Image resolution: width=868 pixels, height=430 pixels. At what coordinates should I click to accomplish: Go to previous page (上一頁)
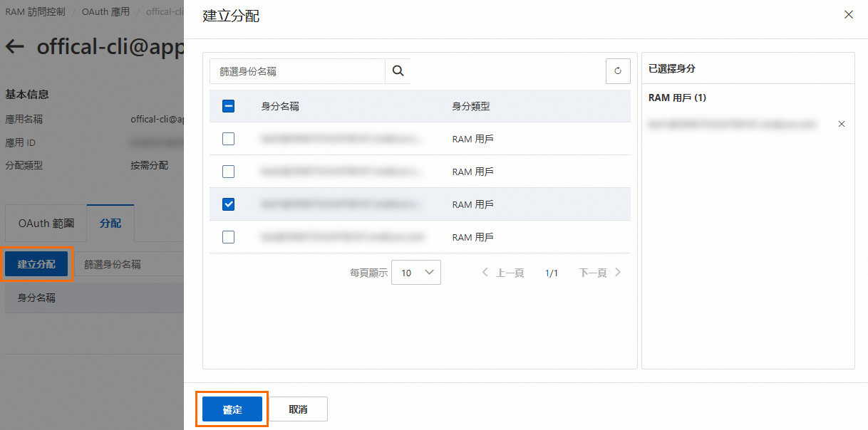tap(503, 273)
